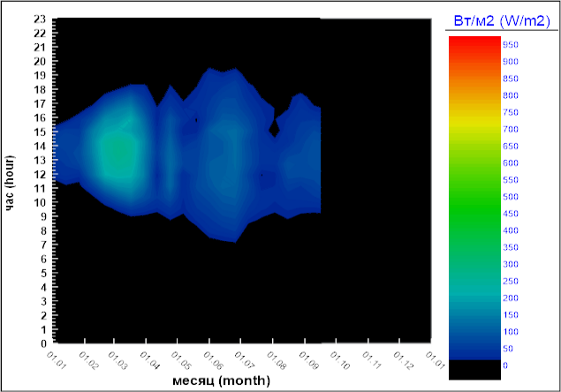
Task: Click legend value 150
Action: click(x=511, y=314)
